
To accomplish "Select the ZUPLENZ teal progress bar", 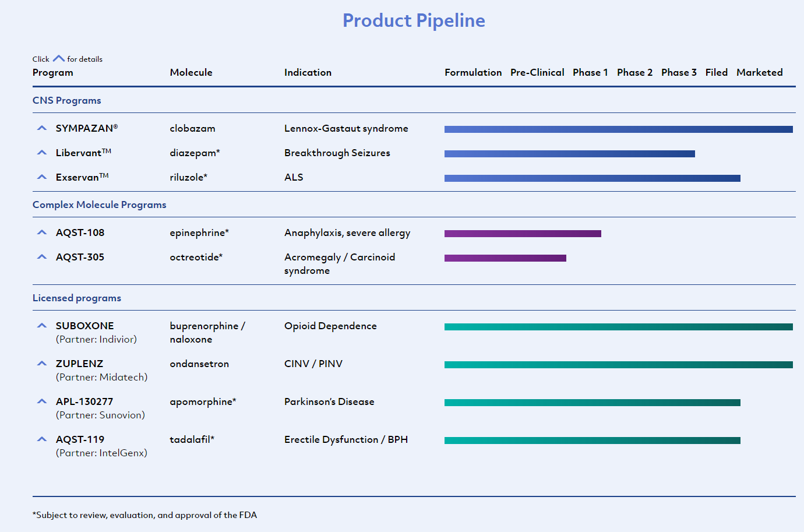I will point(619,365).
